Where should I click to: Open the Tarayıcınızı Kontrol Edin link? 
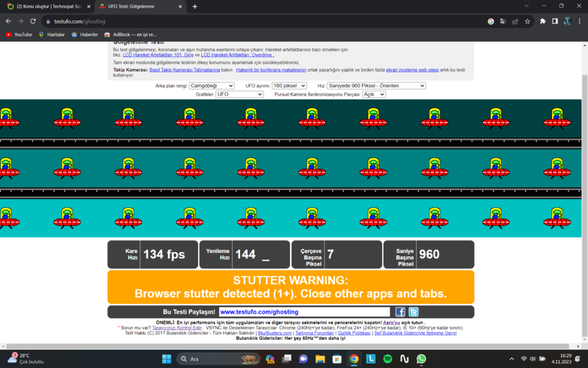coord(177,328)
